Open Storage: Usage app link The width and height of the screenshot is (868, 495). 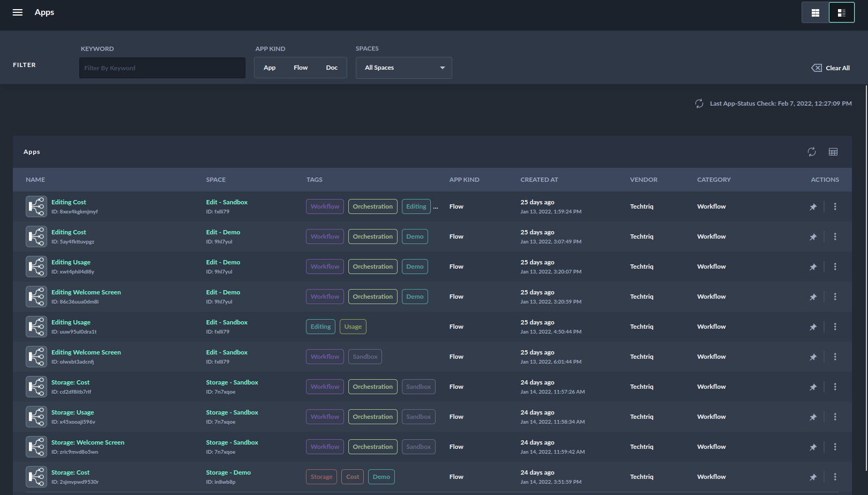click(72, 412)
